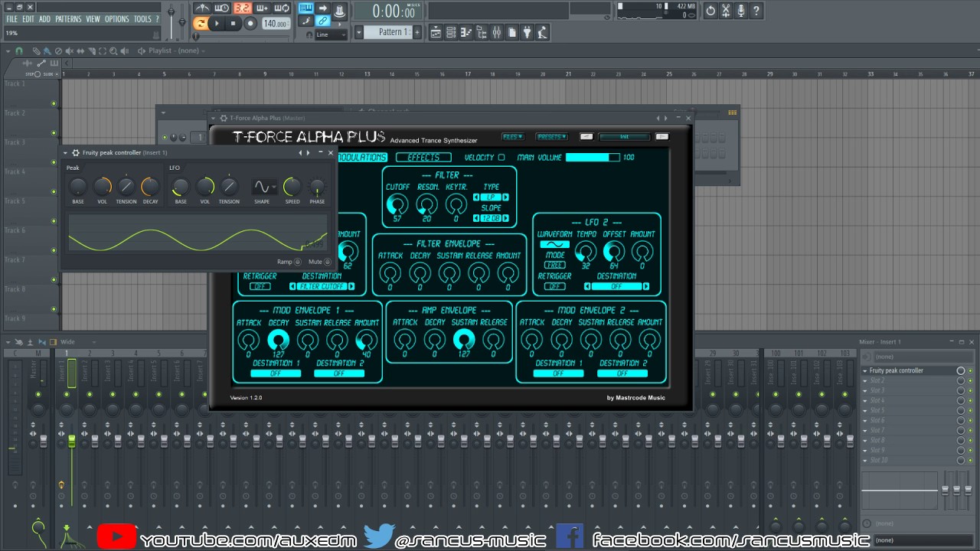Open the Line snap dropdown
This screenshot has width=980, height=551.
click(x=331, y=34)
